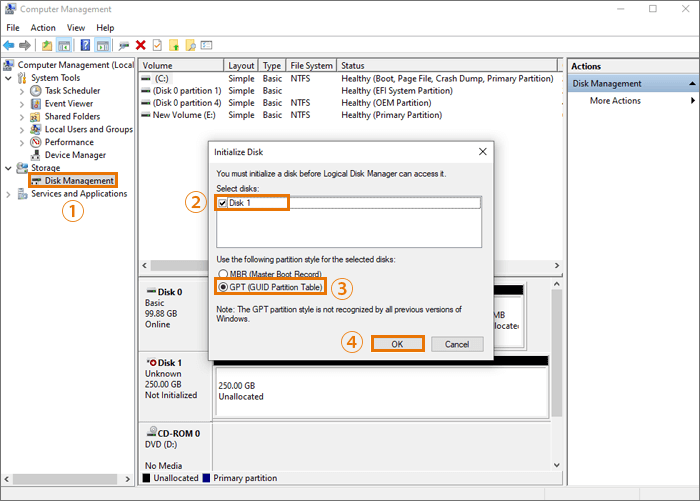700x501 pixels.
Task: Click the folder with magnifier icon
Action: click(x=191, y=45)
